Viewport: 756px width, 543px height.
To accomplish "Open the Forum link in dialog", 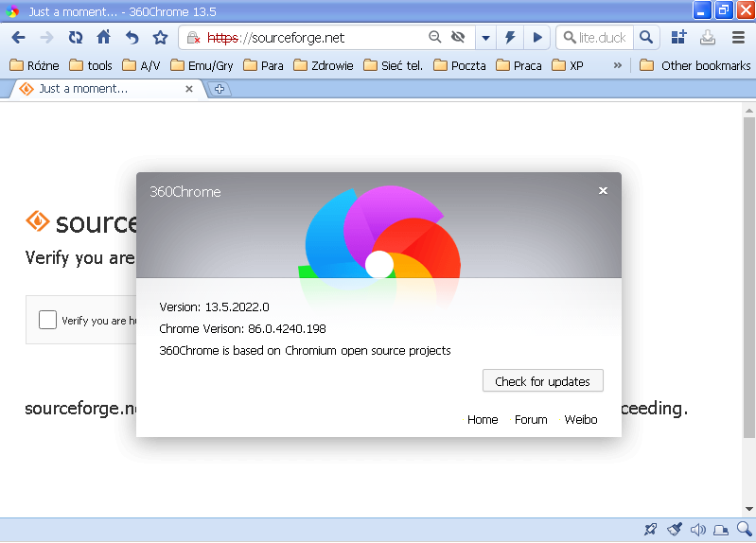I will point(531,419).
